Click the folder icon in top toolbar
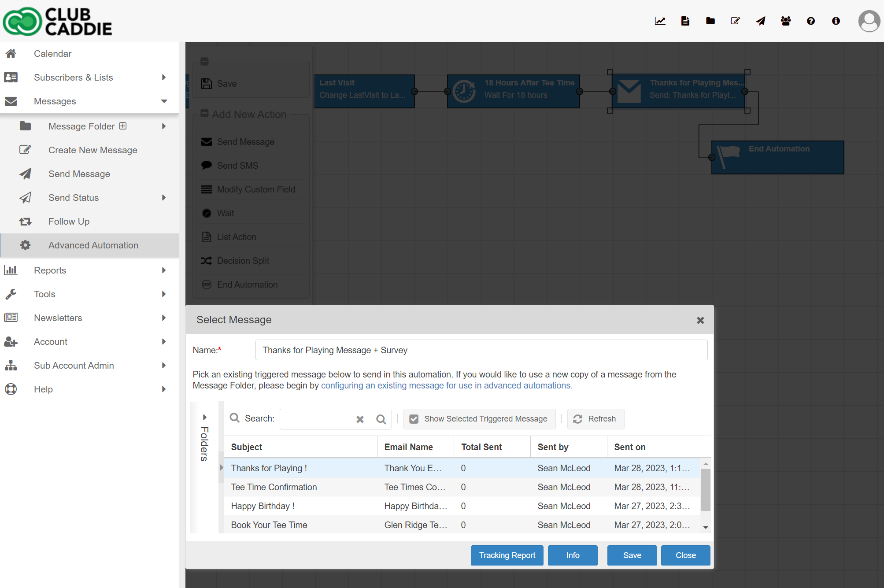 point(710,21)
